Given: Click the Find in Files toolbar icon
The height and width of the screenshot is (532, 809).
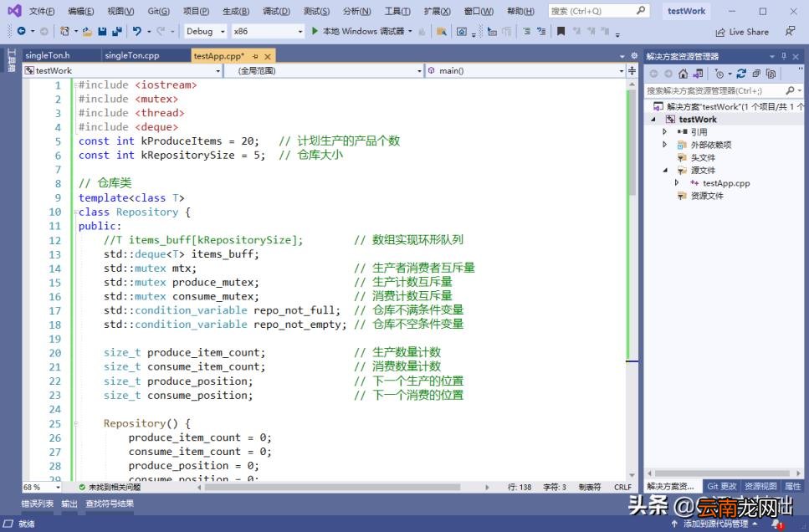Looking at the screenshot, I should click(442, 32).
